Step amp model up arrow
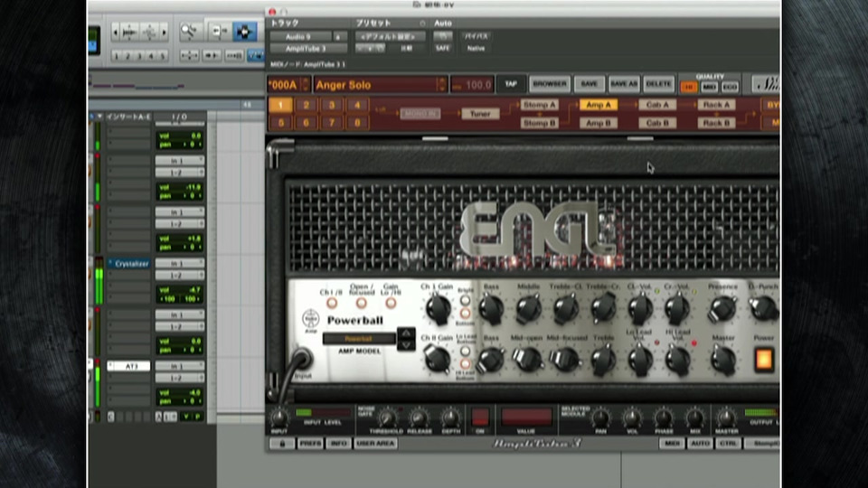This screenshot has width=868, height=488. pyautogui.click(x=406, y=333)
